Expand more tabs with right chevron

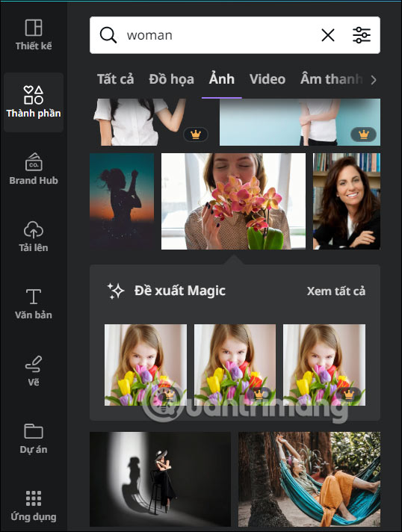(374, 80)
